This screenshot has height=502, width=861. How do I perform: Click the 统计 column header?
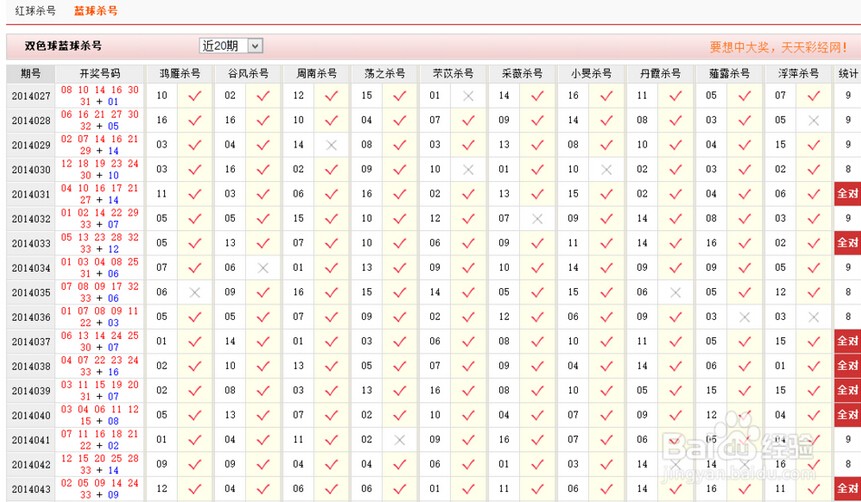[x=848, y=74]
